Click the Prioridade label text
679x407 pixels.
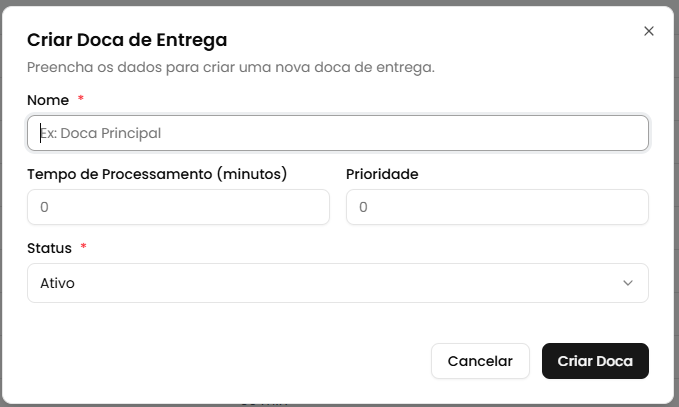[x=382, y=174]
